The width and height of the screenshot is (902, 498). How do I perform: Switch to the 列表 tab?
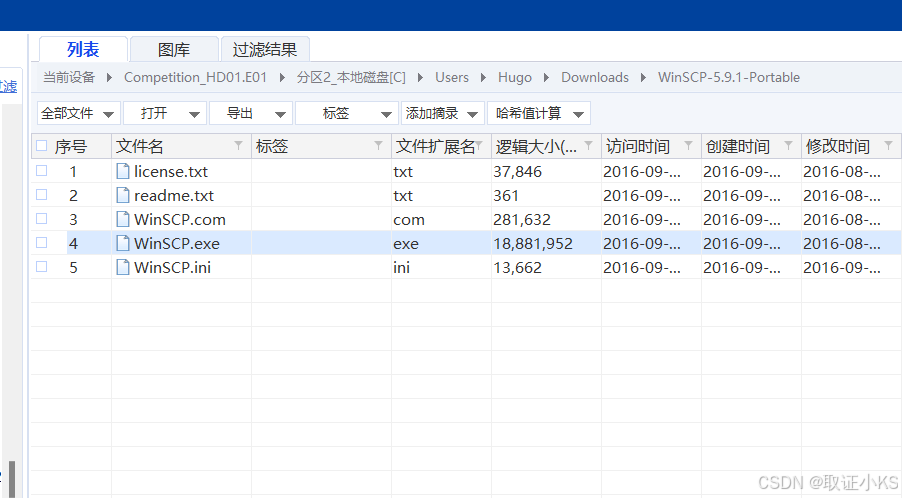click(x=83, y=49)
